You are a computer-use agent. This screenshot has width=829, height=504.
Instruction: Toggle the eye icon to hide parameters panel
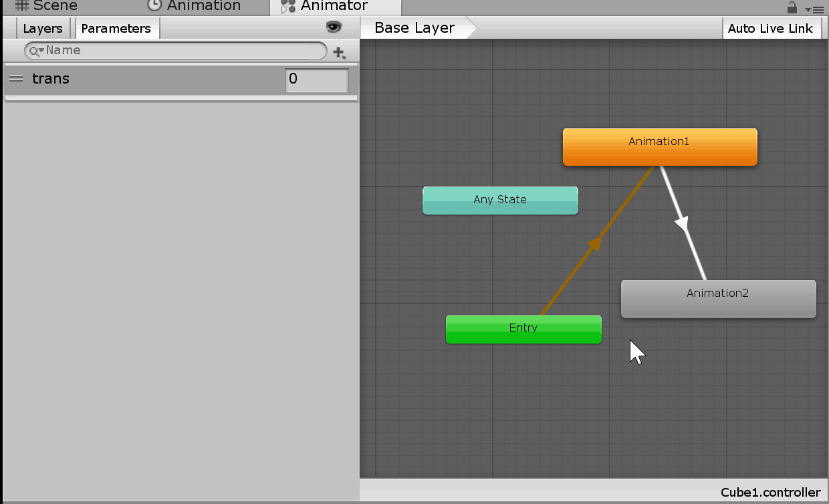click(x=334, y=27)
